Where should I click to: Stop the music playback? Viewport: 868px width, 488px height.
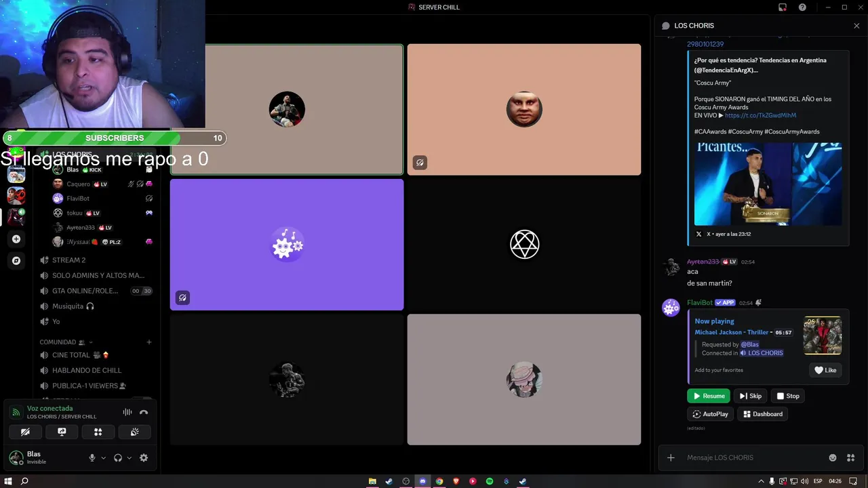pos(787,396)
